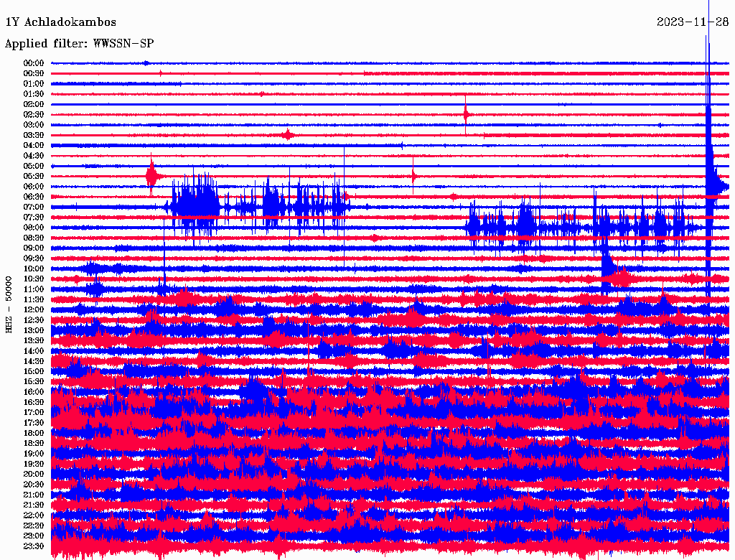Click the 03:30 time label
This screenshot has width=735, height=560.
pos(34,135)
